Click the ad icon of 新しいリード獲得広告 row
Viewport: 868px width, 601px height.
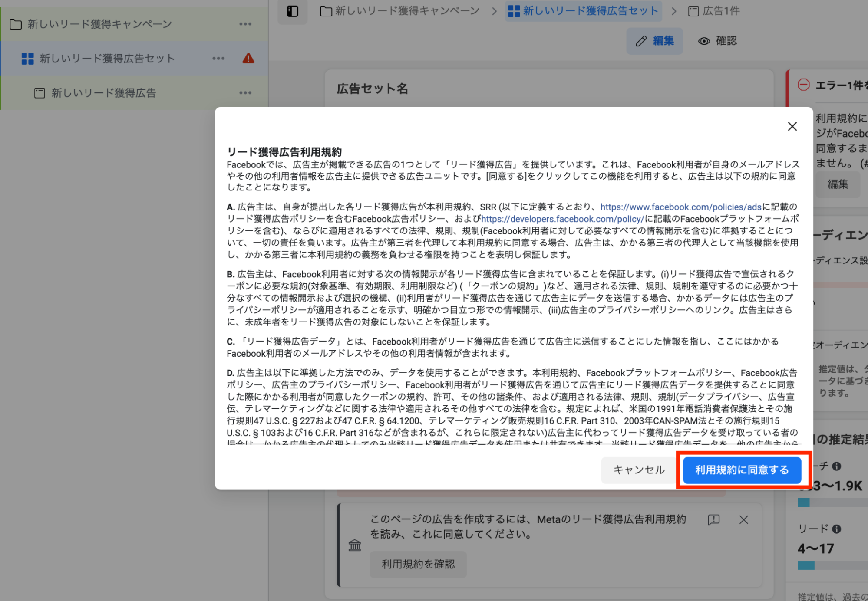pos(40,93)
